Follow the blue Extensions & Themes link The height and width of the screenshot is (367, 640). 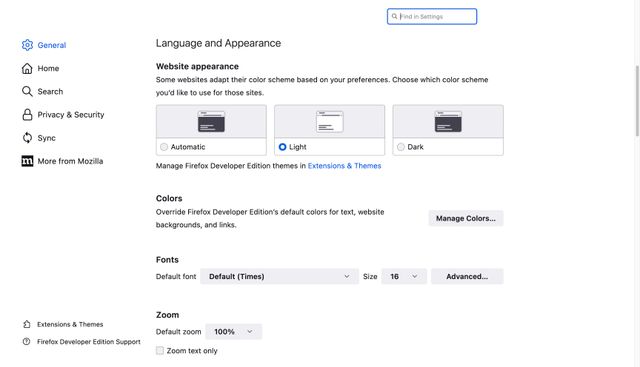pos(344,166)
